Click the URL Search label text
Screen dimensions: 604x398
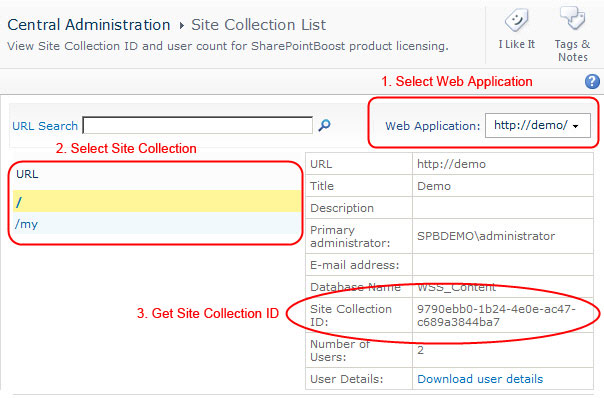pyautogui.click(x=45, y=126)
